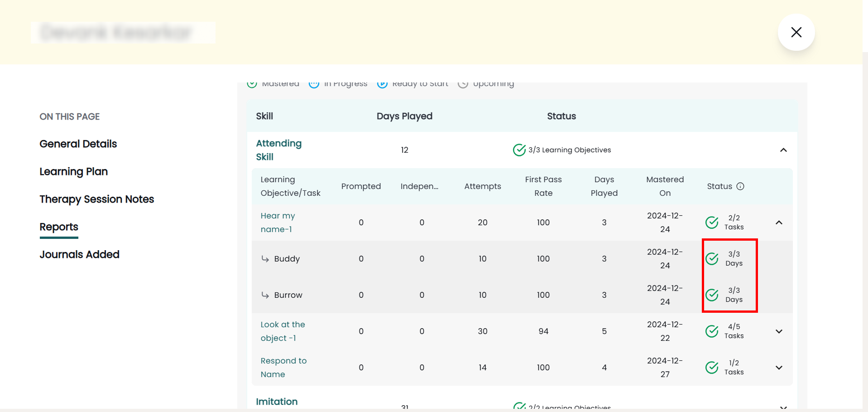Click Learning Objective/Task column header
The height and width of the screenshot is (412, 868).
coord(290,186)
